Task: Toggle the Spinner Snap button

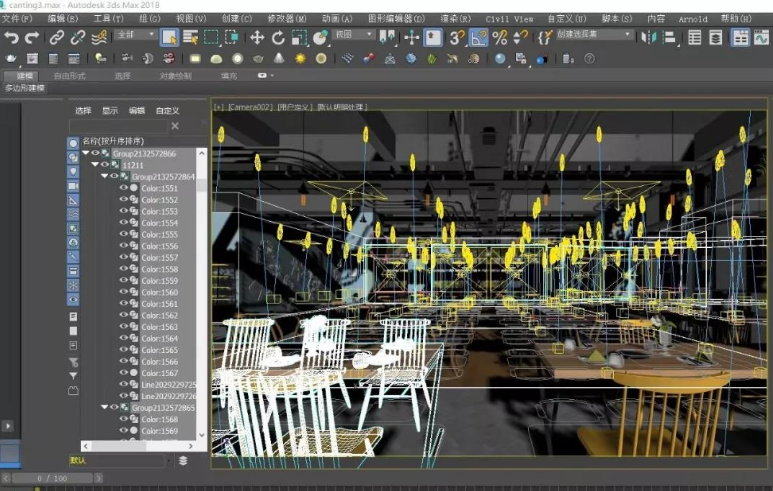Action: tap(521, 37)
